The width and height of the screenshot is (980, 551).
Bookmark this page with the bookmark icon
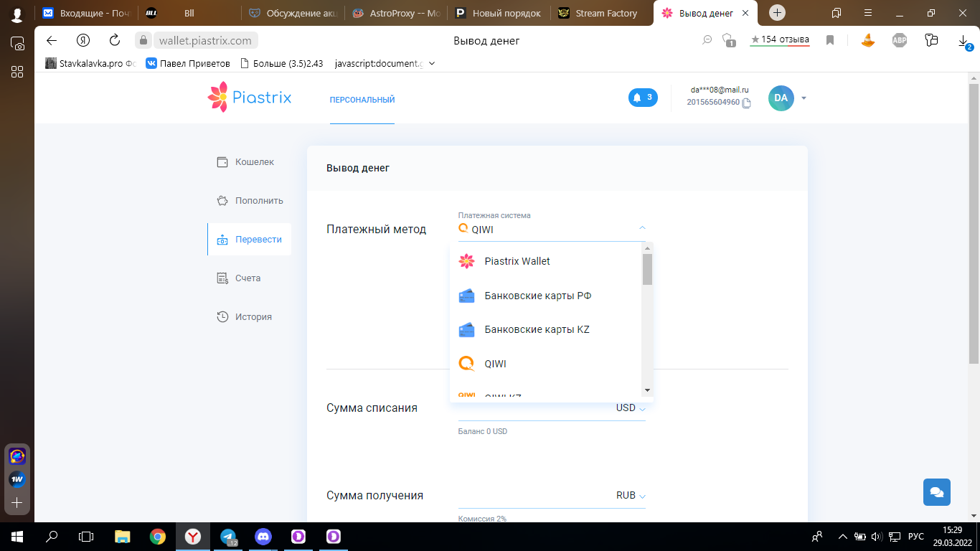(830, 40)
